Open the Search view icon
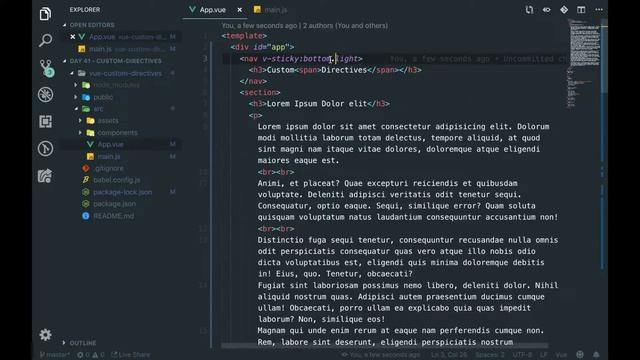 (45, 40)
